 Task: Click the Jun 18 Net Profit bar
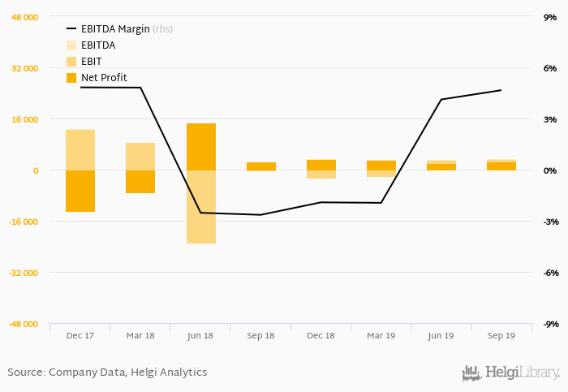click(201, 147)
